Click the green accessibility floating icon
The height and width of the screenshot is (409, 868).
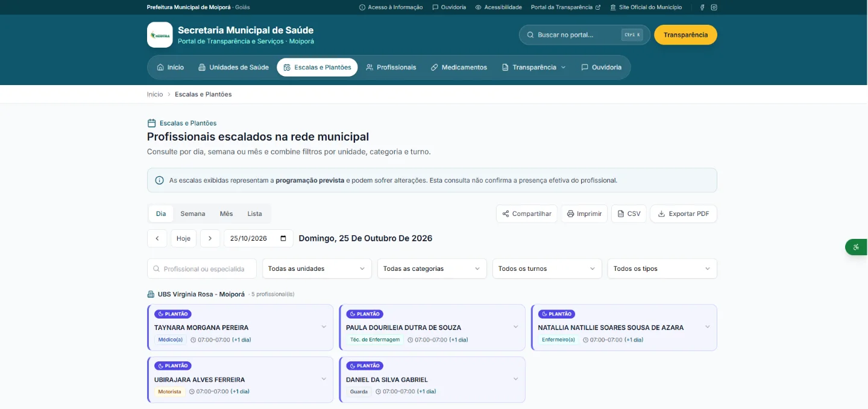point(856,247)
